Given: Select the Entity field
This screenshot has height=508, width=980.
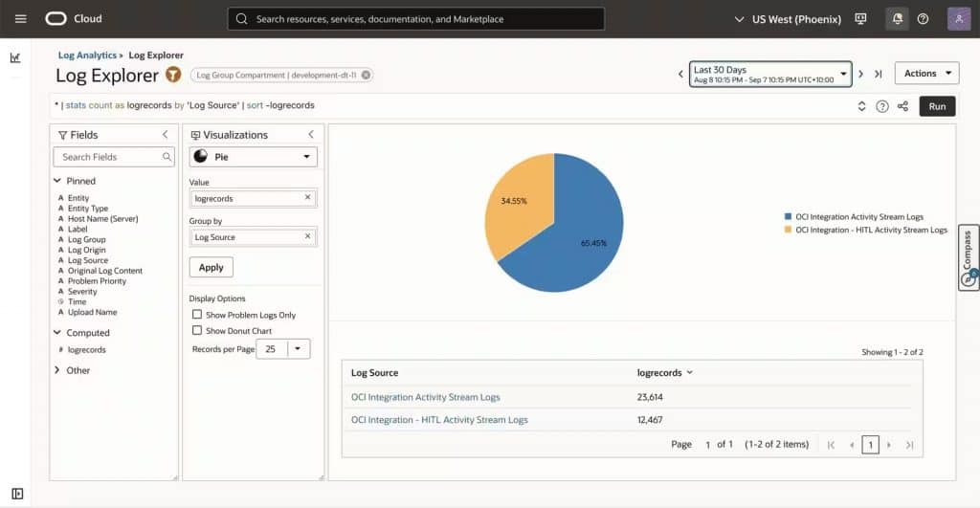Looking at the screenshot, I should [x=78, y=197].
